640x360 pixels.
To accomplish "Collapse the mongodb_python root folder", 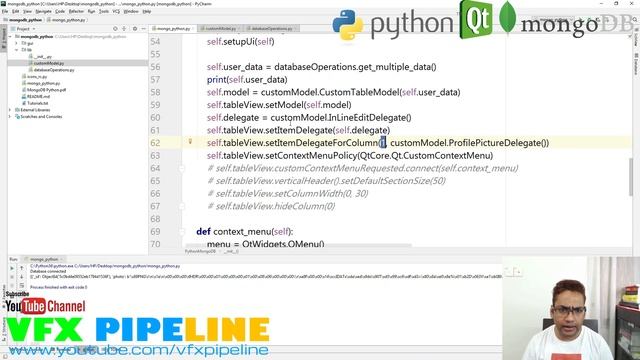I will (x=10, y=37).
